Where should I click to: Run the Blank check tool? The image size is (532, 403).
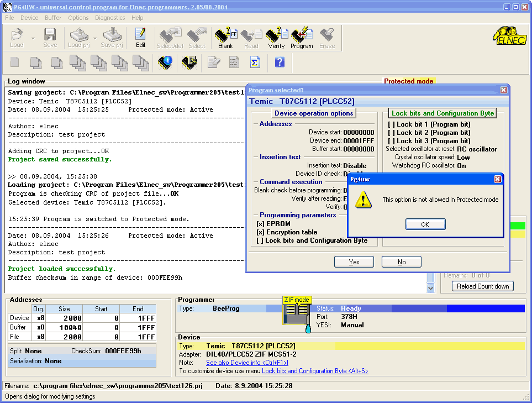pos(225,38)
